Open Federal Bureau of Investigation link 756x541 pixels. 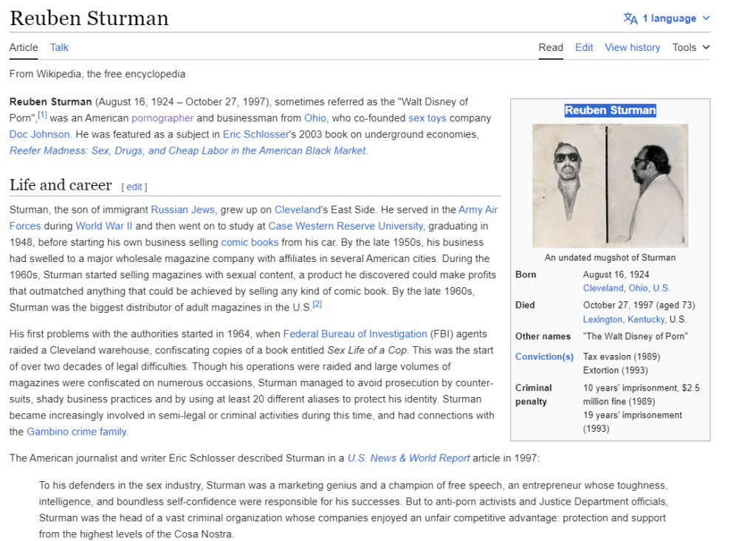(355, 334)
